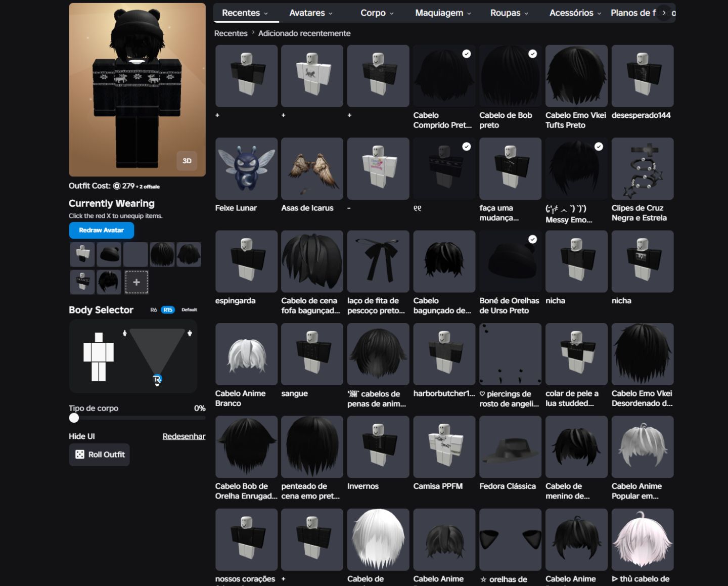
Task: Click the body shape triangle marker
Action: coord(157,379)
